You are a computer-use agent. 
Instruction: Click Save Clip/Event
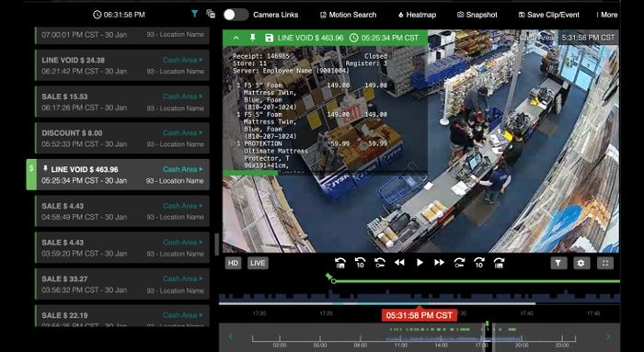pyautogui.click(x=548, y=15)
